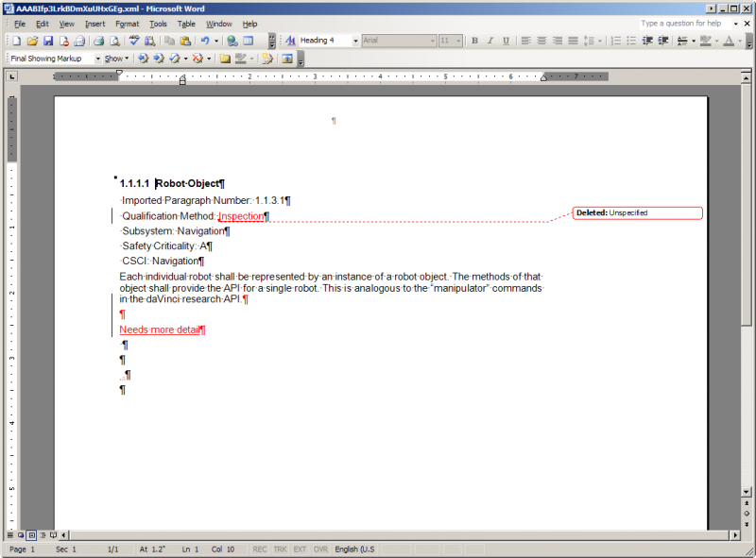756x558 pixels.
Task: Center align the text
Action: tap(541, 41)
